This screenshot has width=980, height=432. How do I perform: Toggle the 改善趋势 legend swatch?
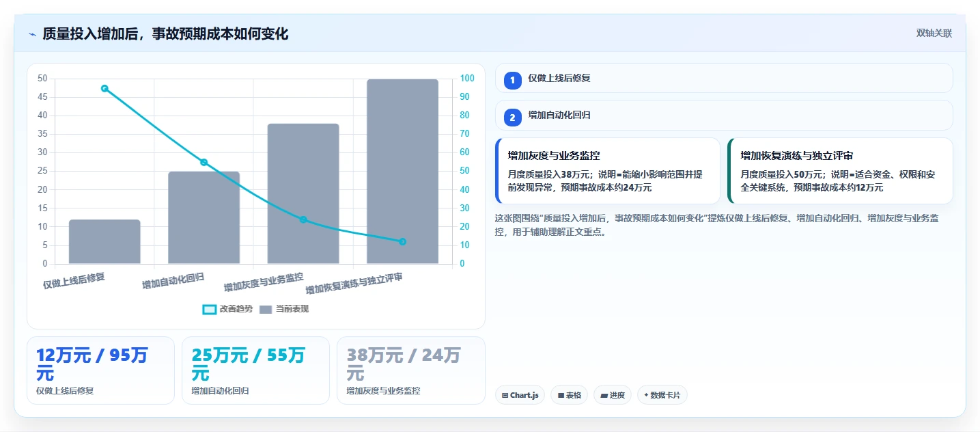point(210,309)
